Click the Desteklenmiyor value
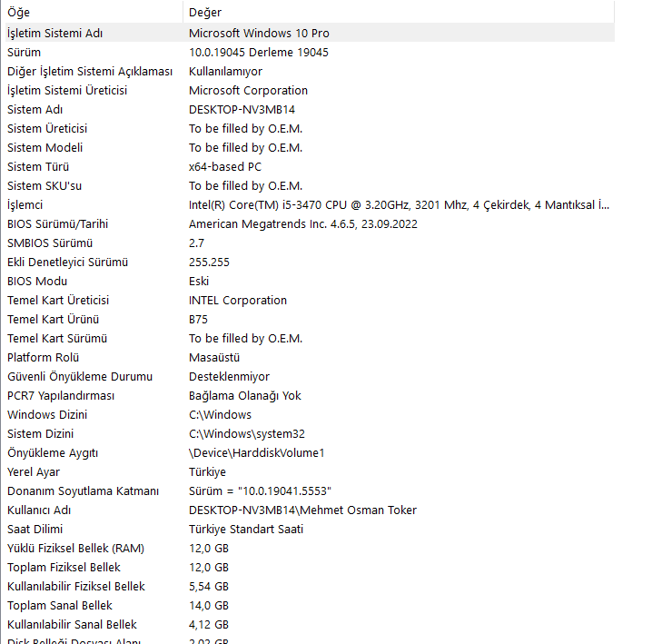The height and width of the screenshot is (644, 672). (229, 376)
